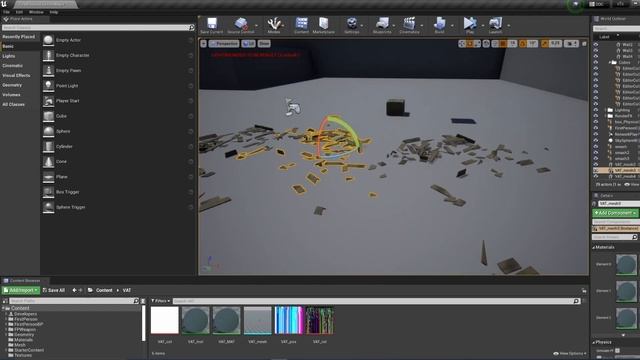Viewport: 640px width, 360px height.
Task: Select the Player Start icon
Action: coord(48,101)
